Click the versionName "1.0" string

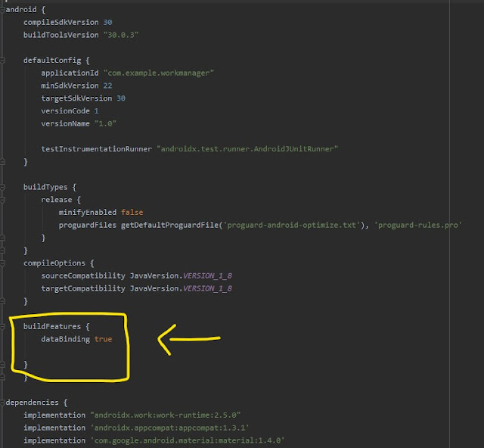105,123
